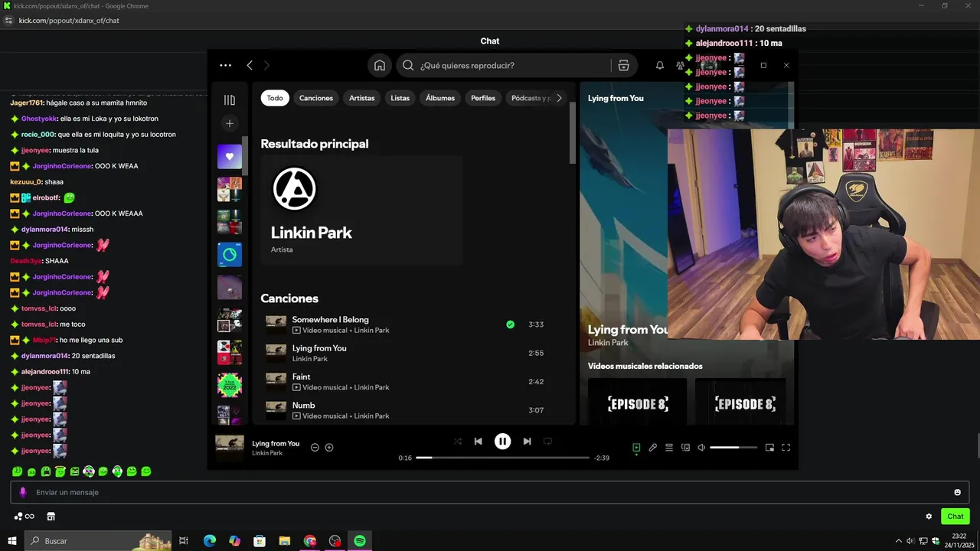Enter Spotify full screen mode
Image resolution: width=980 pixels, height=551 pixels.
[786, 448]
